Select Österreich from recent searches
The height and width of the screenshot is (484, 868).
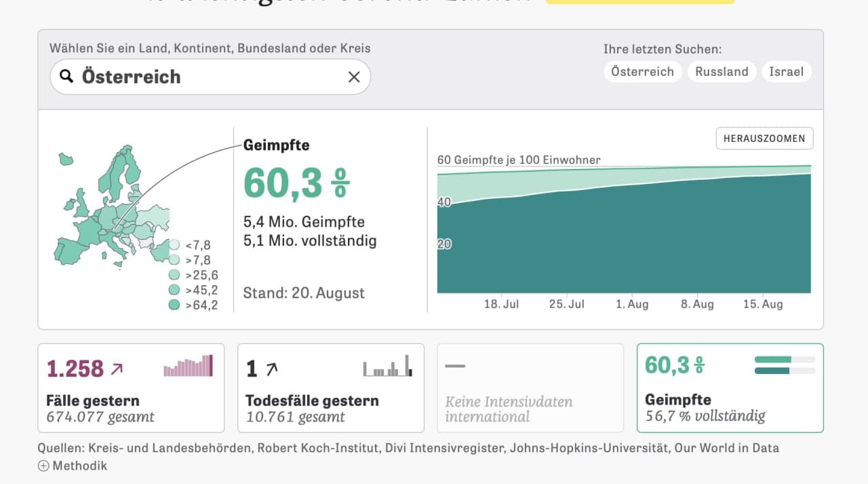[x=642, y=71]
